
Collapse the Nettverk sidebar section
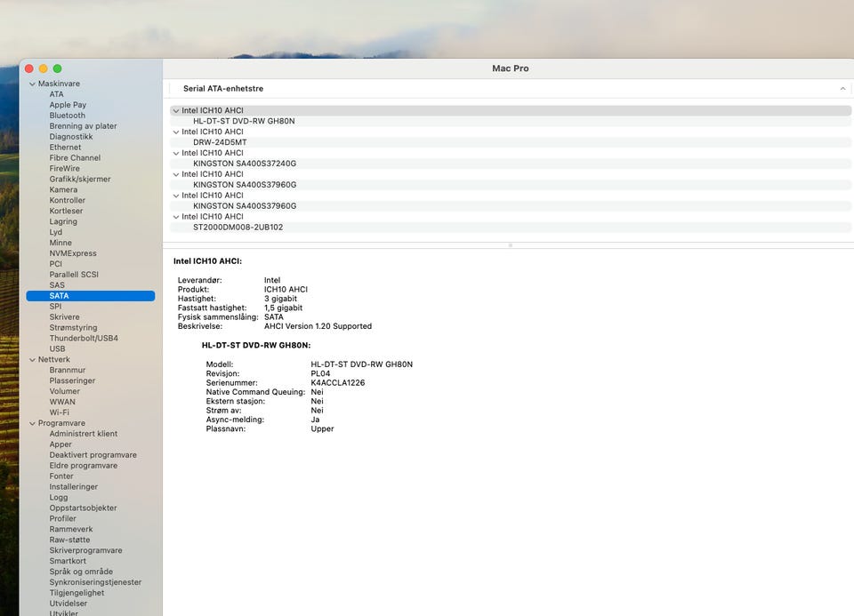(x=32, y=360)
